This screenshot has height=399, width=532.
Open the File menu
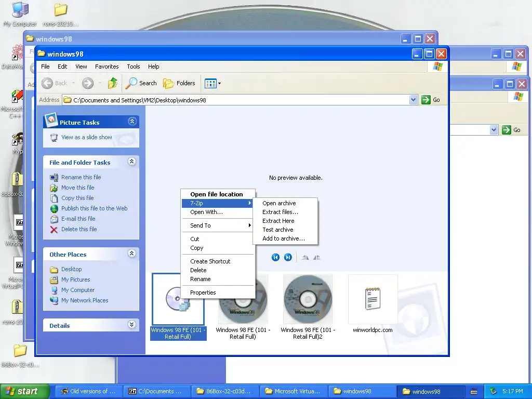point(45,66)
